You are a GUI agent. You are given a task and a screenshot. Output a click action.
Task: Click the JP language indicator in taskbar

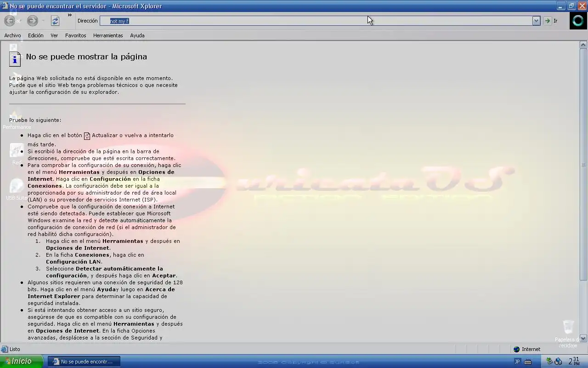pyautogui.click(x=517, y=362)
